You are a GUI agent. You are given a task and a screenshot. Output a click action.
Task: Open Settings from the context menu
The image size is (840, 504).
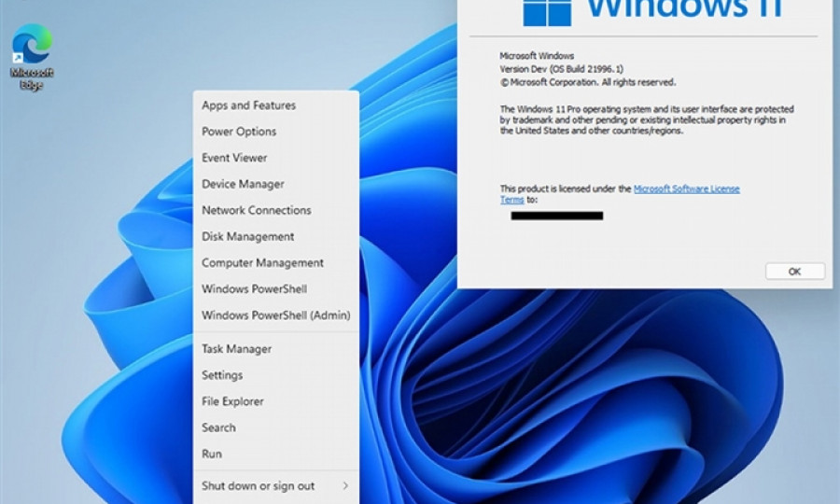tap(222, 375)
